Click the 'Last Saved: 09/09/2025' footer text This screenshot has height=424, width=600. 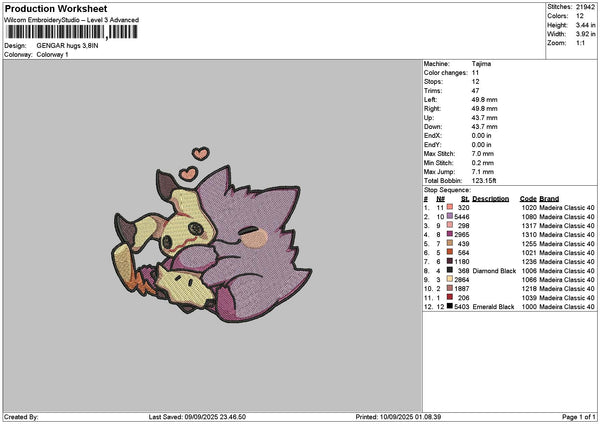point(197,417)
